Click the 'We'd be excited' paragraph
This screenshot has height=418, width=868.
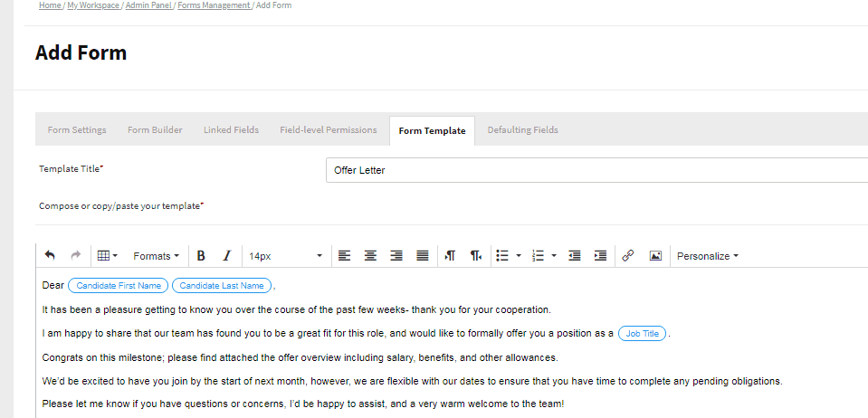(413, 382)
